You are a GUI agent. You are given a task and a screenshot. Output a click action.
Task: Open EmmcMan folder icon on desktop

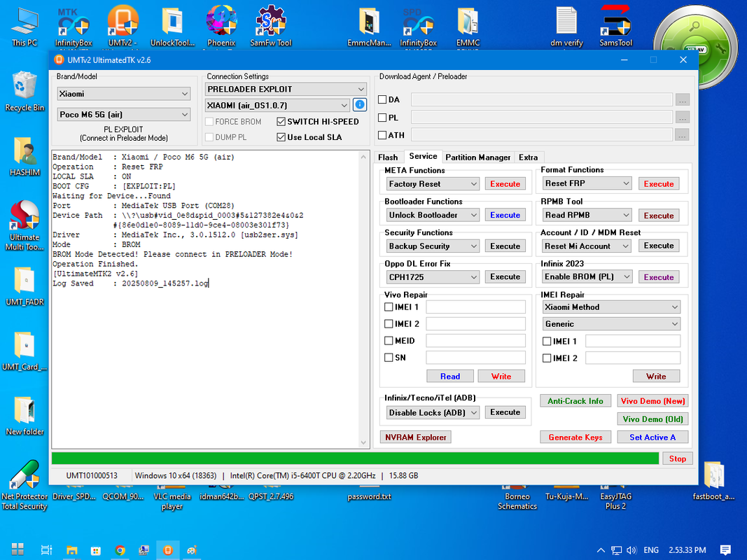click(x=369, y=26)
